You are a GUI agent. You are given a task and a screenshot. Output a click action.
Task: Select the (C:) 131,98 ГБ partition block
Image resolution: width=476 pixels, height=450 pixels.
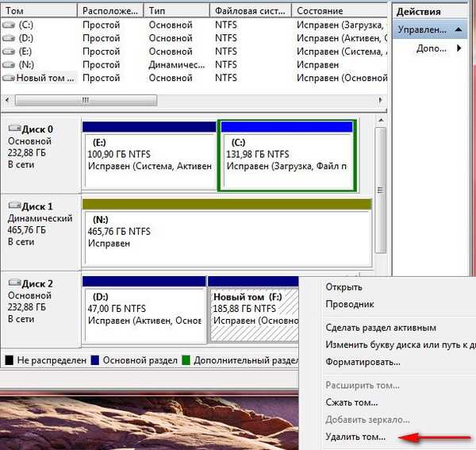click(287, 156)
